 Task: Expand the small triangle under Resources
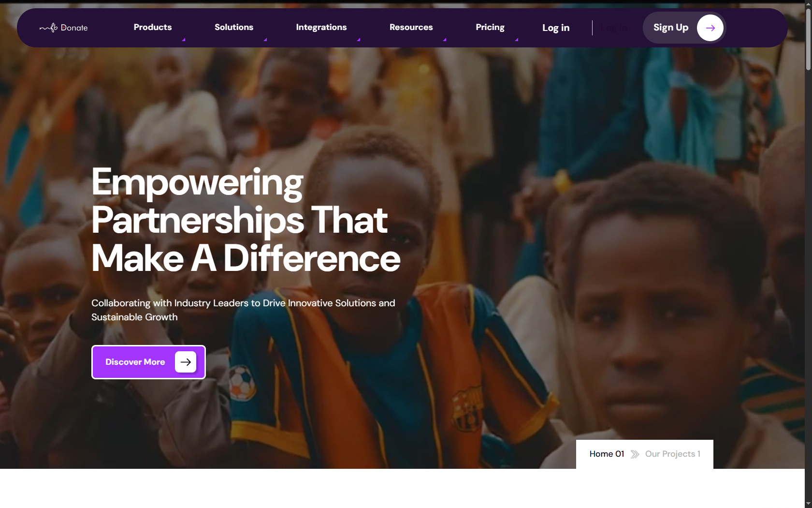pos(445,40)
